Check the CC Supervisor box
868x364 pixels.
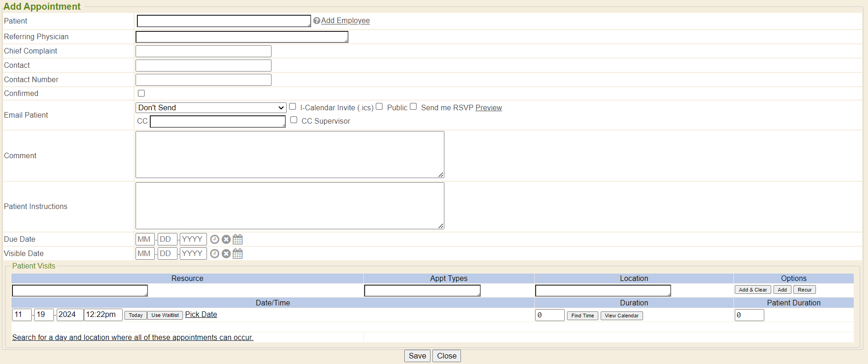coord(294,120)
